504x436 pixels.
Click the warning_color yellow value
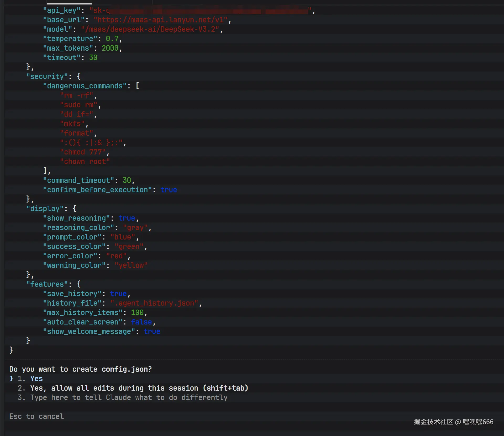[x=131, y=265]
